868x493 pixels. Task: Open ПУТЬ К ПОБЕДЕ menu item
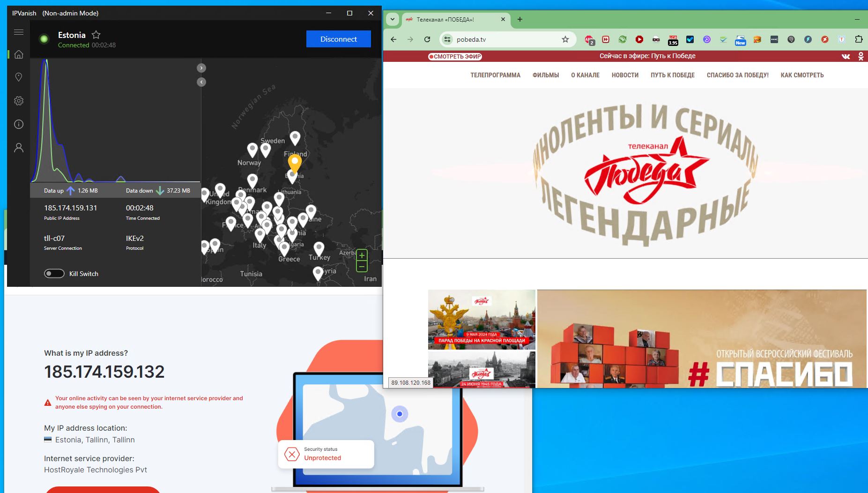point(673,75)
